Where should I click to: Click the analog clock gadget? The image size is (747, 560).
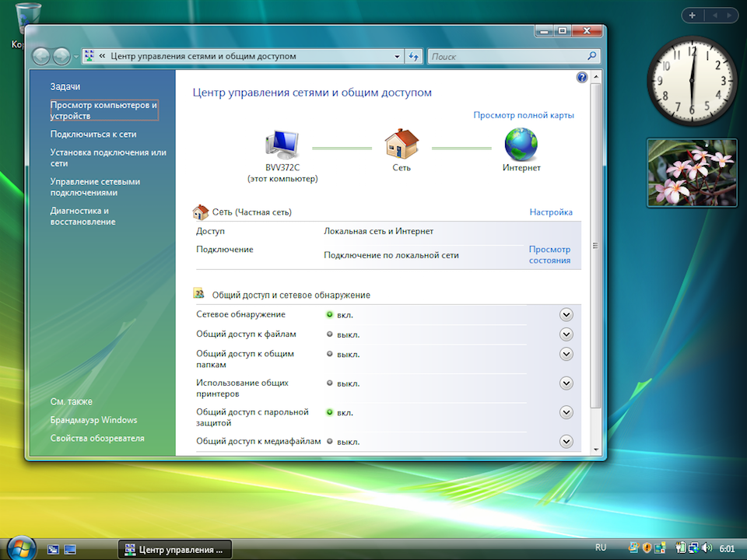pyautogui.click(x=692, y=80)
